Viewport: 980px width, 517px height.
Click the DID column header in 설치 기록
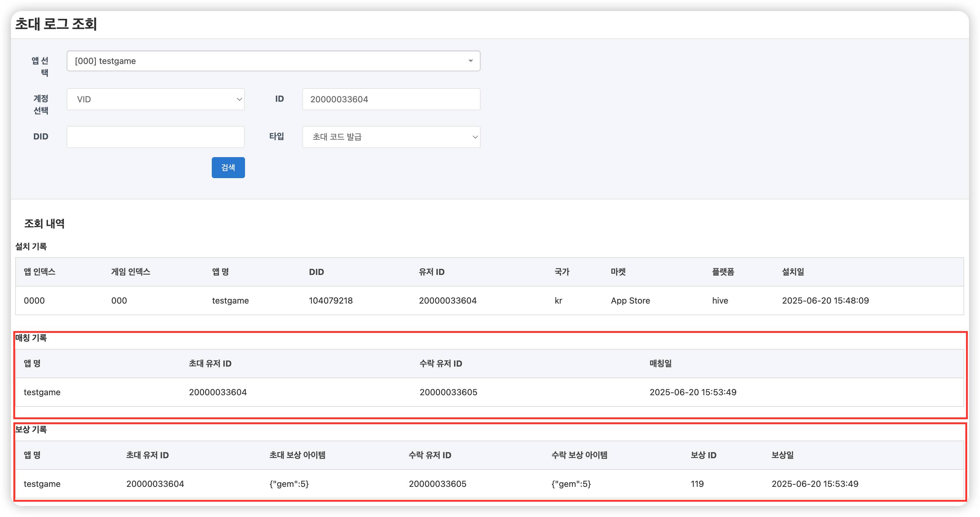click(316, 272)
